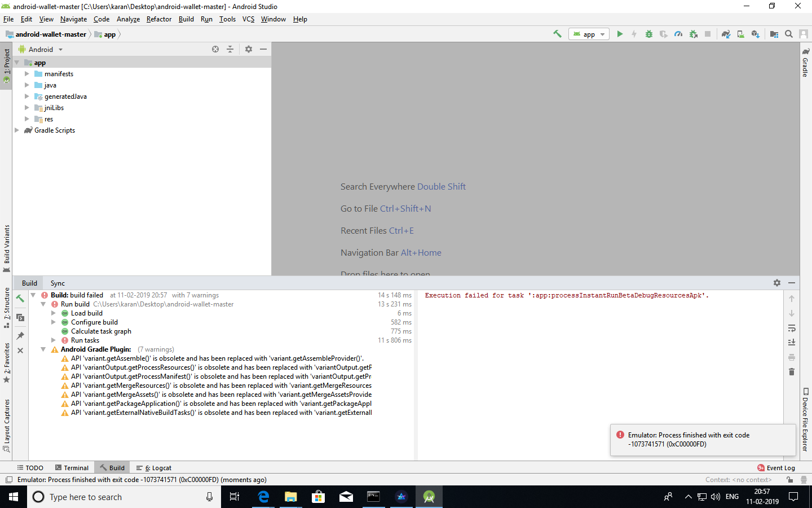
Task: Attach debugger to Android process icon
Action: (694, 34)
